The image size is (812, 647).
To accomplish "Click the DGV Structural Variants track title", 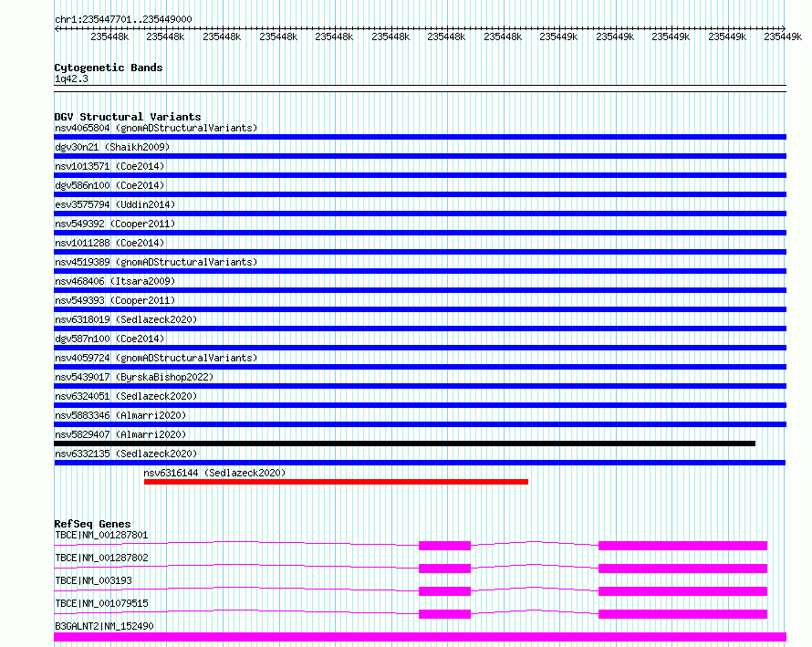I will 128,117.
